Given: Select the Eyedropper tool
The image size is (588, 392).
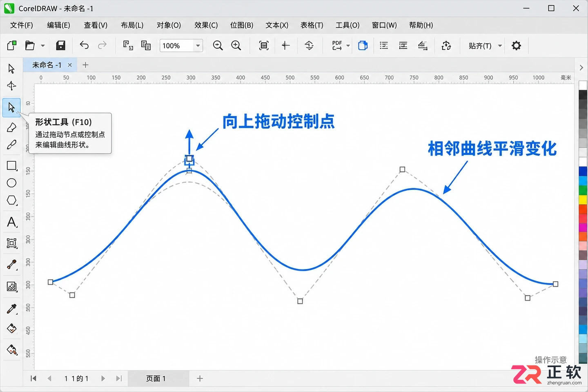Looking at the screenshot, I should coord(11,309).
